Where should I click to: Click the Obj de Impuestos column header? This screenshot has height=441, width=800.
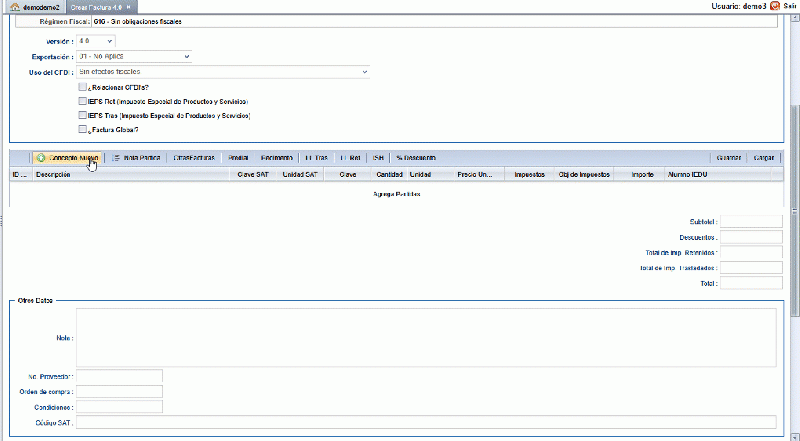(x=584, y=175)
